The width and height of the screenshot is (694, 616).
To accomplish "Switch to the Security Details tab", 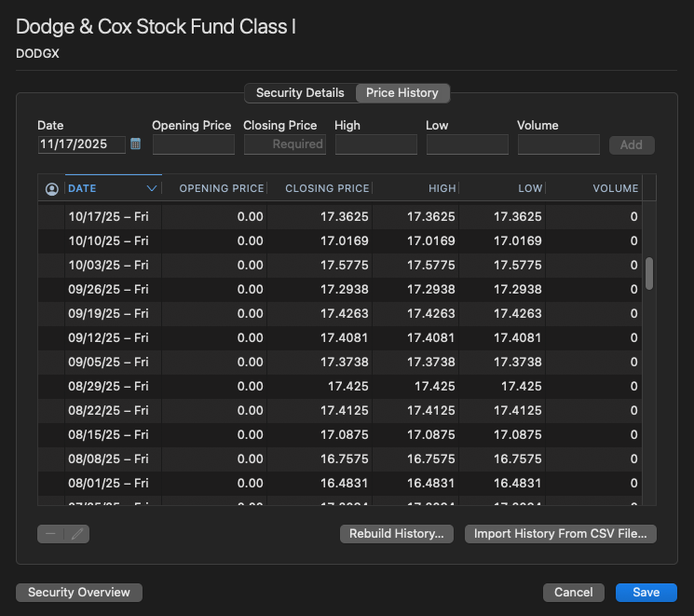I will [x=300, y=93].
